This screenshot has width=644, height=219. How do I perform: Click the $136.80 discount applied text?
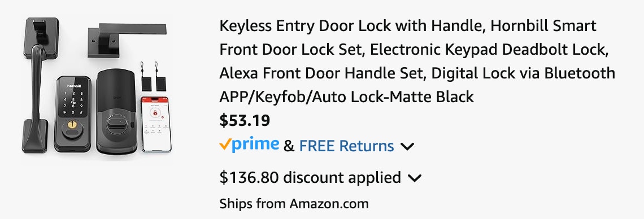[310, 178]
